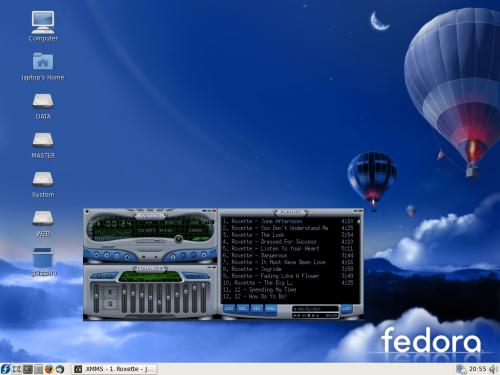Select track Roxette - Joyride

(x=288, y=269)
